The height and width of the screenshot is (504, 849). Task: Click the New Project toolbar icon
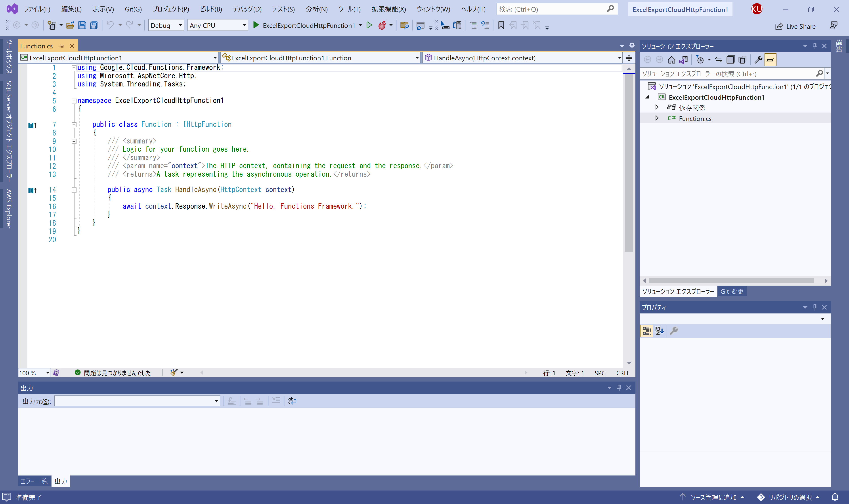click(52, 25)
